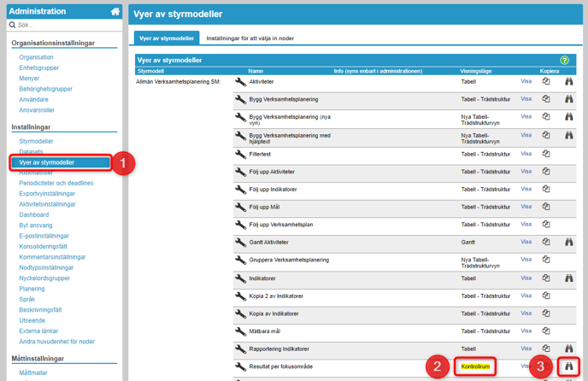This screenshot has height=381, width=588.
Task: Copy the Följ upp Mål view
Action: pos(547,207)
